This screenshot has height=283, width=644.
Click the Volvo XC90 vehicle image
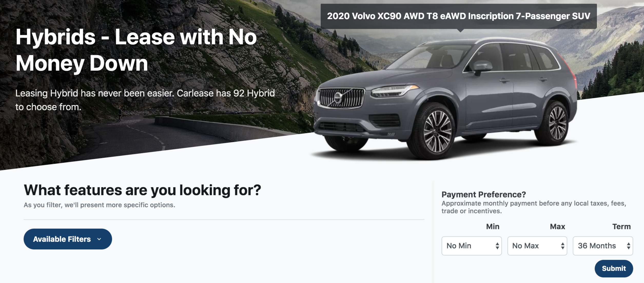tap(445, 99)
